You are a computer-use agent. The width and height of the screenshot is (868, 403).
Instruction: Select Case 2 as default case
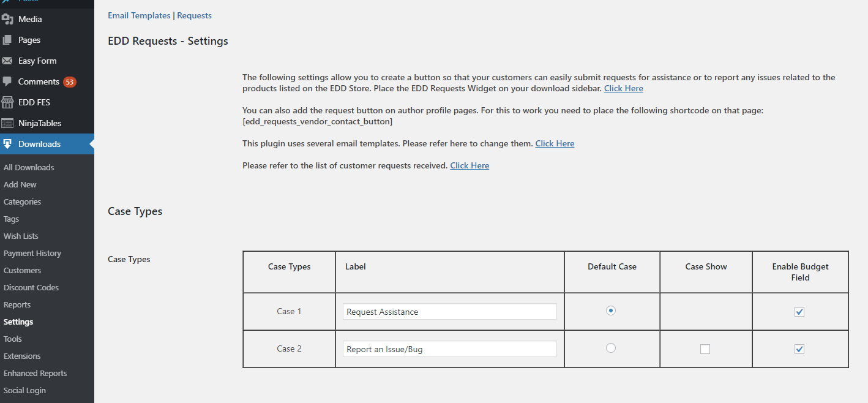click(x=611, y=348)
